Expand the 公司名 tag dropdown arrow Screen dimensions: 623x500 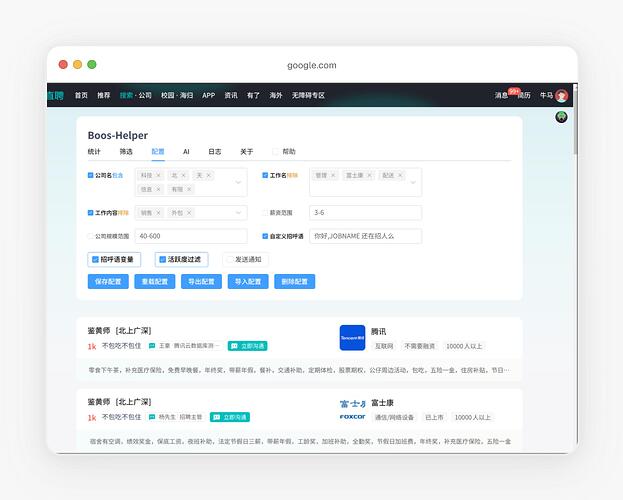[x=238, y=182]
